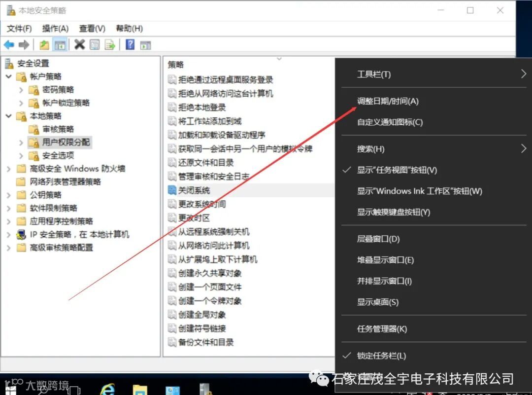Click the icon beside 备份文件和目录

click(172, 342)
